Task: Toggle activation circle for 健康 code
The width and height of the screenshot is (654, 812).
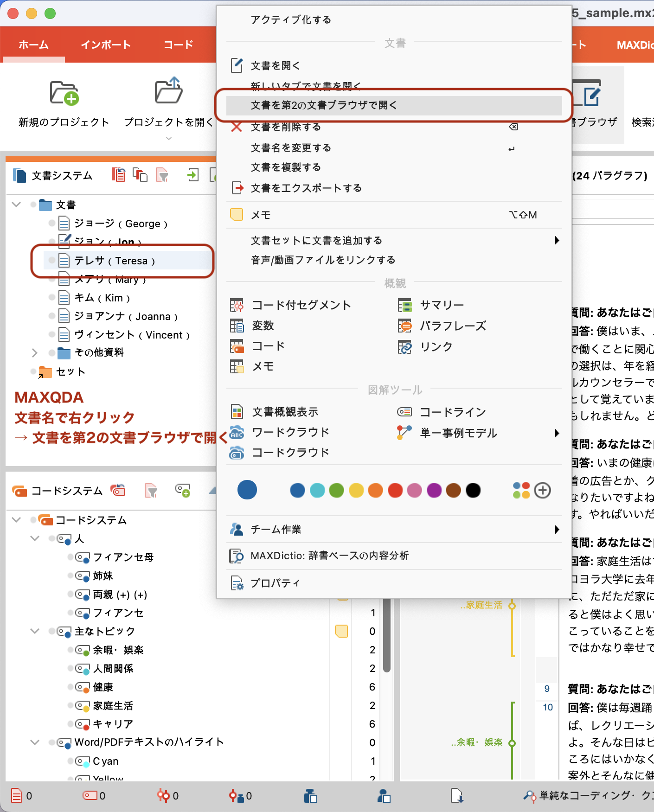Action: [71, 687]
